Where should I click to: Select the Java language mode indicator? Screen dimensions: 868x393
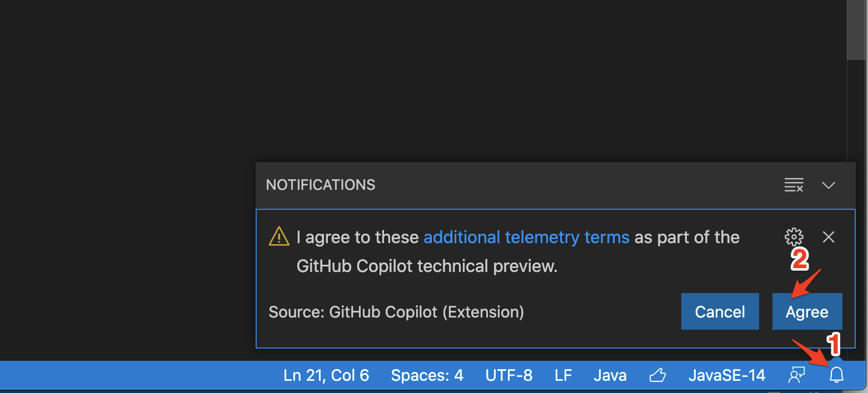pos(610,375)
